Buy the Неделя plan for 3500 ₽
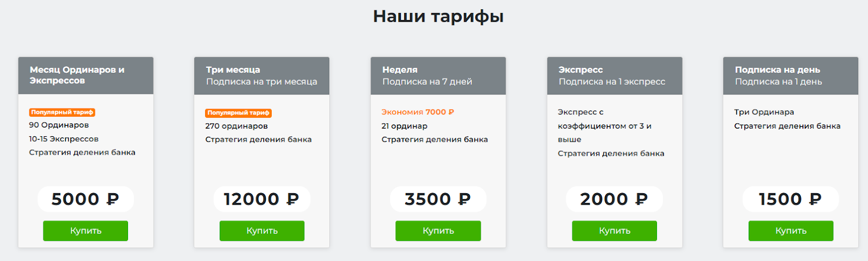868x261 pixels. [438, 231]
